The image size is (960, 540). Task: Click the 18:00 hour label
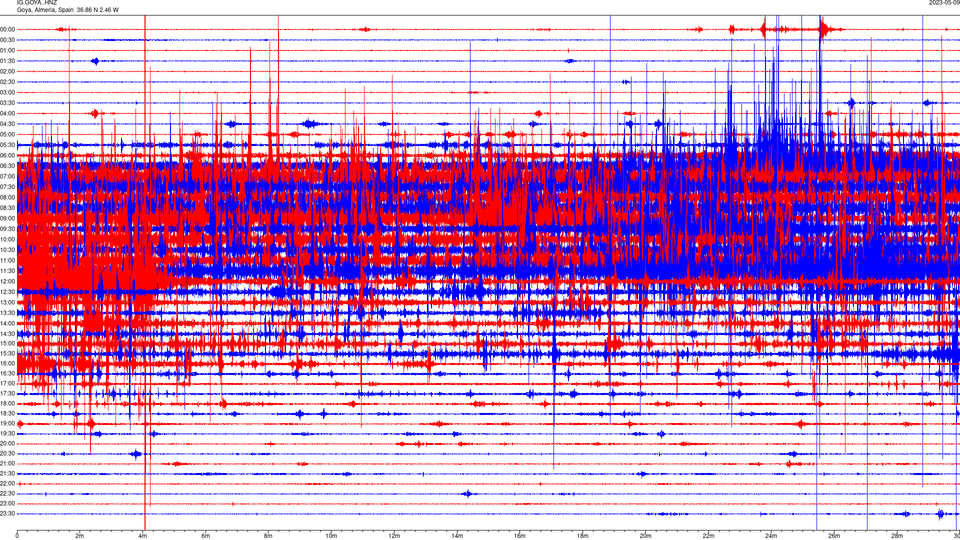(x=8, y=403)
